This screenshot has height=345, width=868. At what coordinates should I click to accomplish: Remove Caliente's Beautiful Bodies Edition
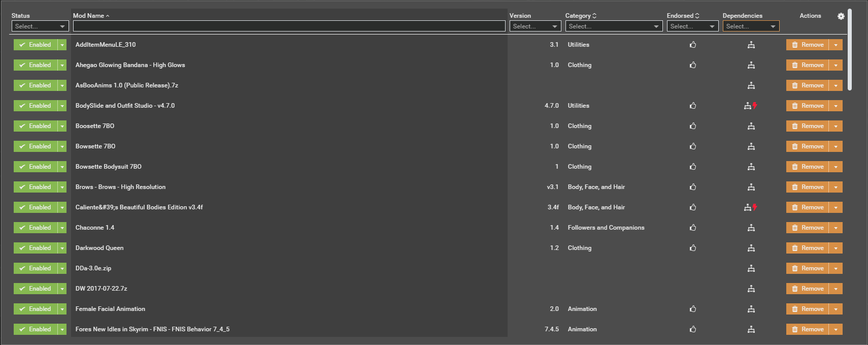click(x=808, y=207)
